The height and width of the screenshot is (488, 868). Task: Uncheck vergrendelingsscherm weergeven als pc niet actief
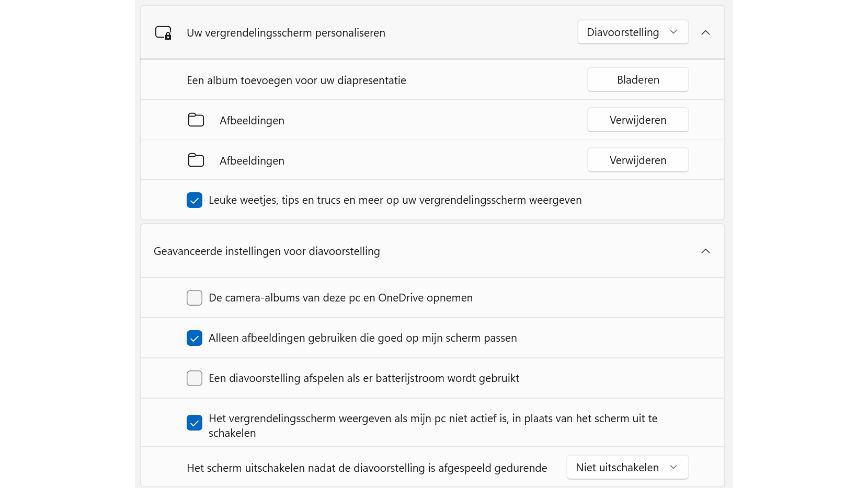(195, 423)
